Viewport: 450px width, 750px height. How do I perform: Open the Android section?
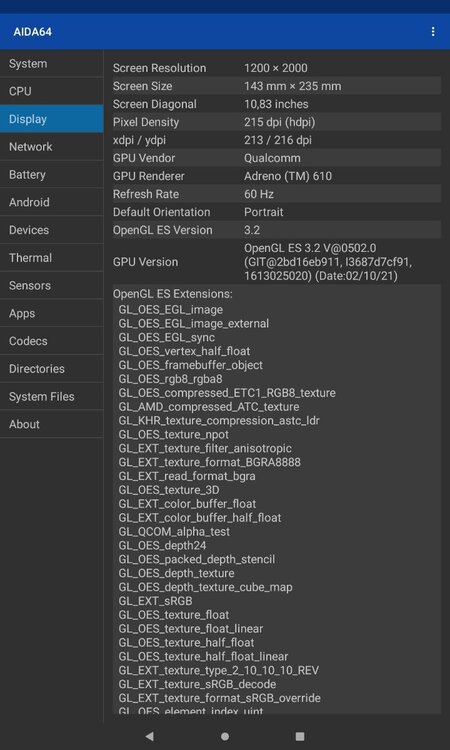coord(52,202)
